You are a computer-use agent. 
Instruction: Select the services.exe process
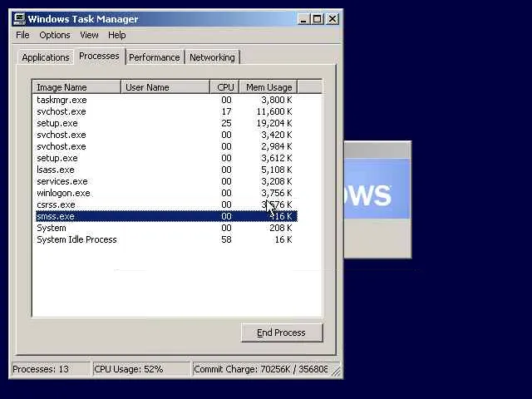pyautogui.click(x=166, y=181)
